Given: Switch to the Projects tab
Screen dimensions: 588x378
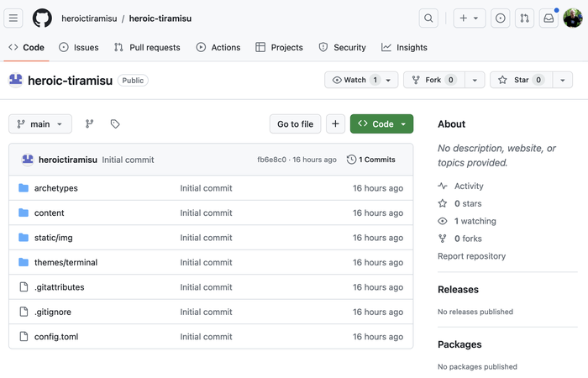Looking at the screenshot, I should coord(279,48).
